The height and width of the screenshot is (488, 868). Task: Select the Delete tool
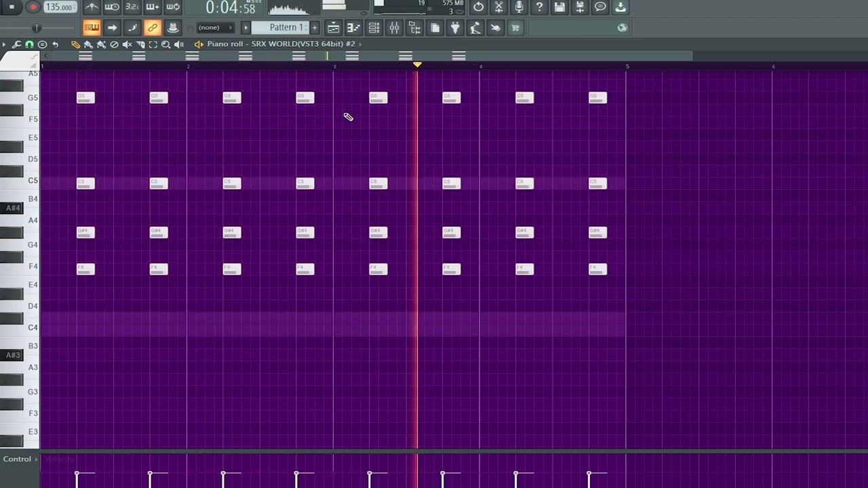point(114,44)
